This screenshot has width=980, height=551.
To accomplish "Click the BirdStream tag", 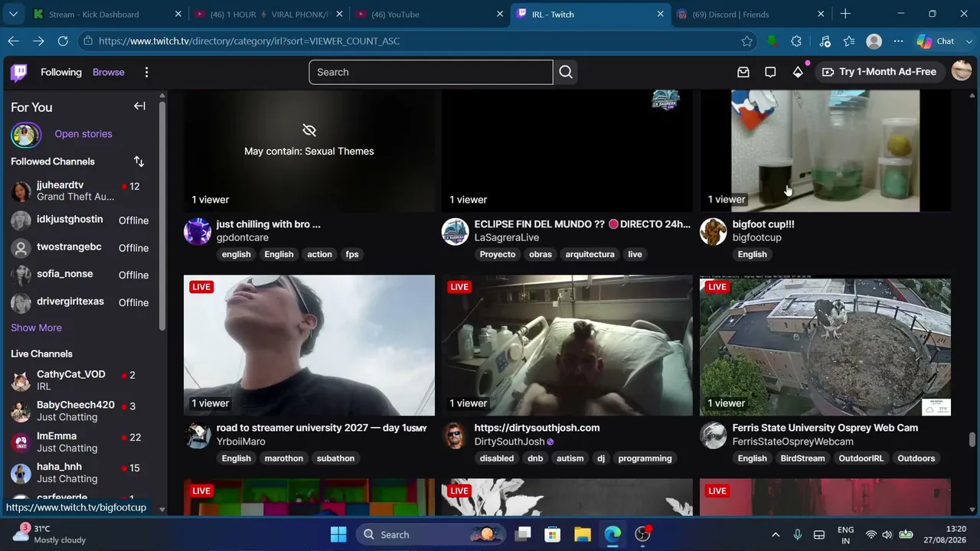I will [802, 458].
